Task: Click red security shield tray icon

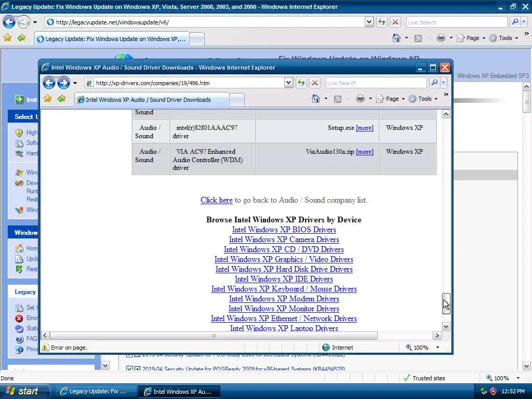Action: (x=494, y=391)
